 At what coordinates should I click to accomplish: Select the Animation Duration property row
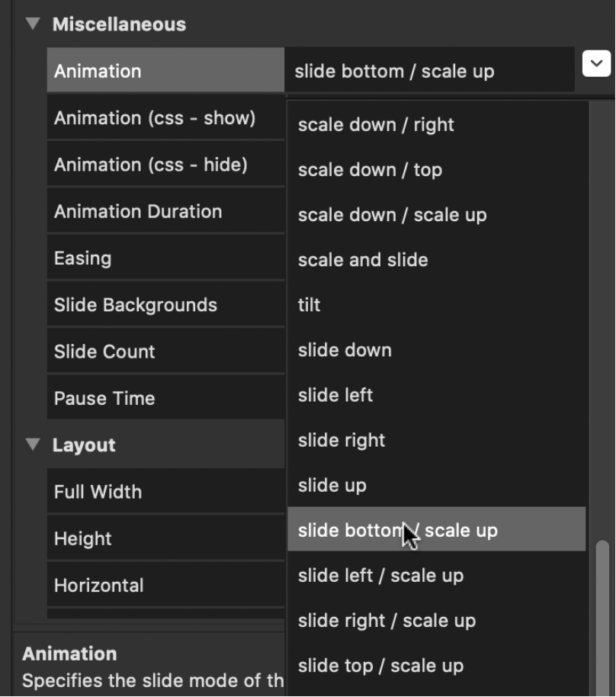[165, 211]
